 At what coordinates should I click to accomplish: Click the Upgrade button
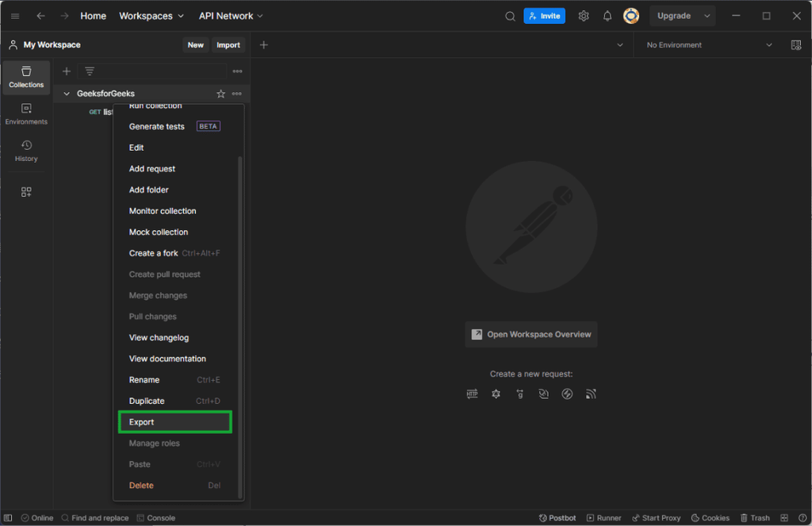click(674, 16)
